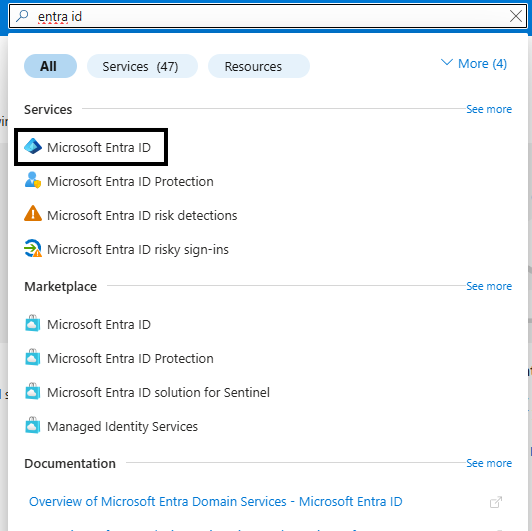Select the risk detections warning triangle icon

coord(33,214)
